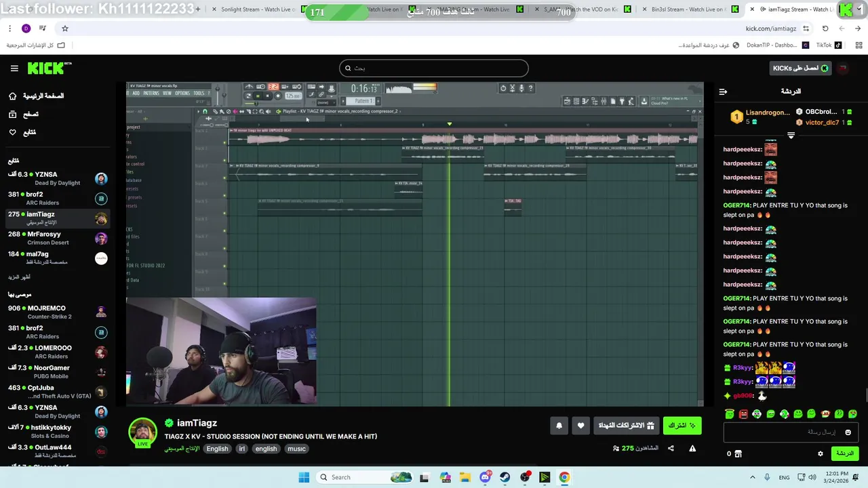
Task: Open the home page sidebar item
Action: (37, 96)
